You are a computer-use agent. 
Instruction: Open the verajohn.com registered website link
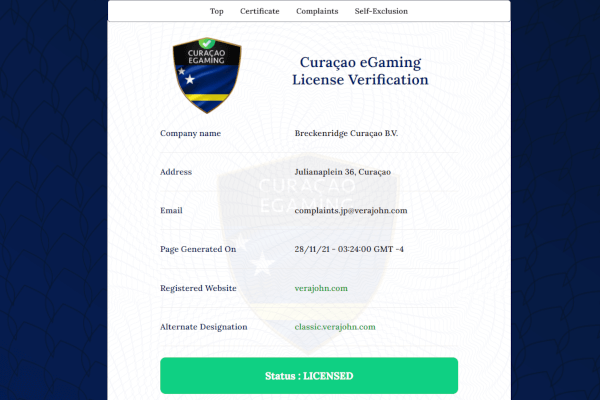pyautogui.click(x=321, y=288)
